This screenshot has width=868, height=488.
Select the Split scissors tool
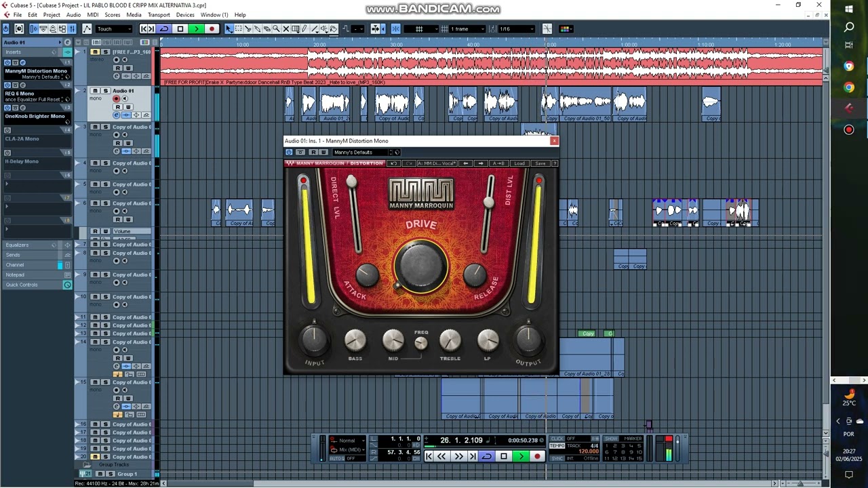click(248, 29)
